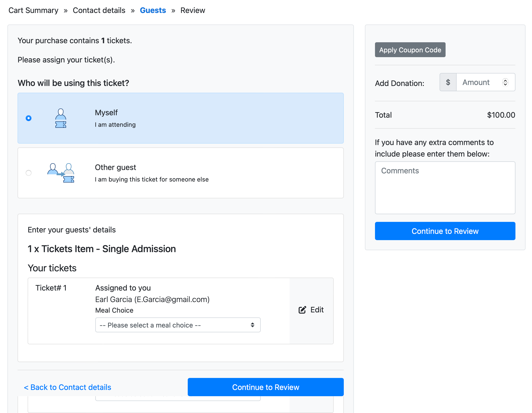Image resolution: width=532 pixels, height=413 pixels.
Task: Go to Contact details breadcrumb step
Action: 99,10
